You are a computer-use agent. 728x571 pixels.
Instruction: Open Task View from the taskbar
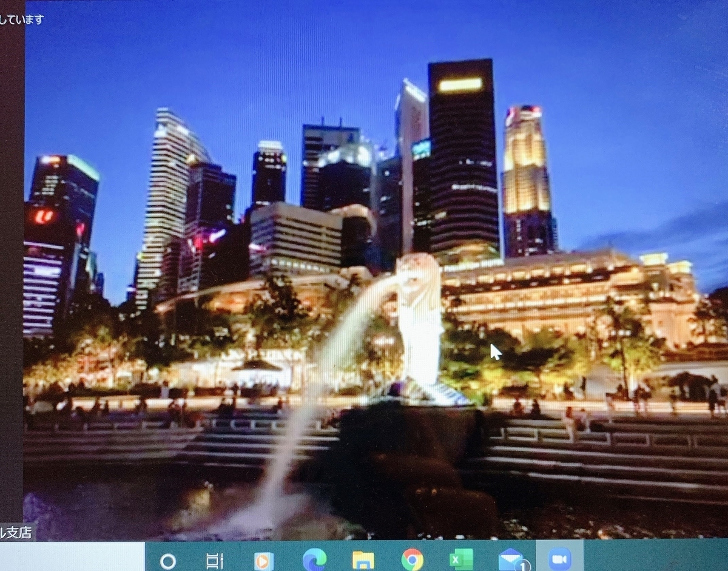(x=215, y=561)
